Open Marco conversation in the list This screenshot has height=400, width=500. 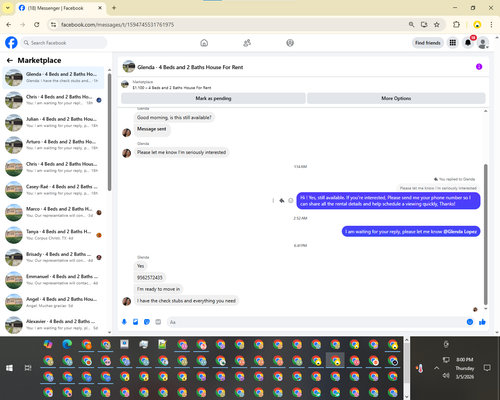(53, 212)
